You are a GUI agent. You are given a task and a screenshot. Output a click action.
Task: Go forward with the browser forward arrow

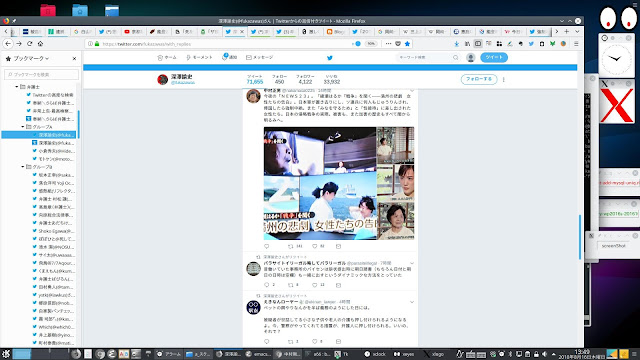pyautogui.click(x=19, y=44)
